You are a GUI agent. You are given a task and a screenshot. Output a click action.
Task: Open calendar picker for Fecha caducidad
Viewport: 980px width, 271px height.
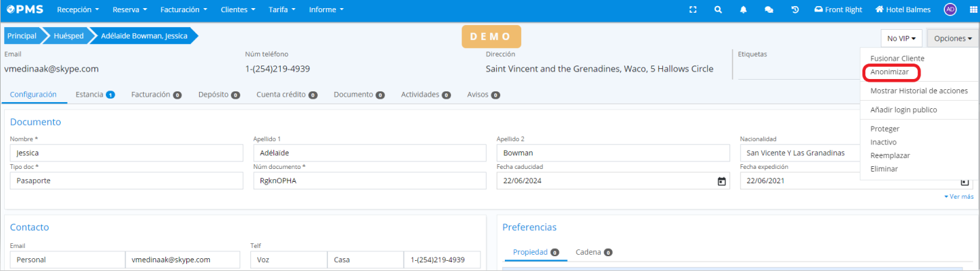722,181
